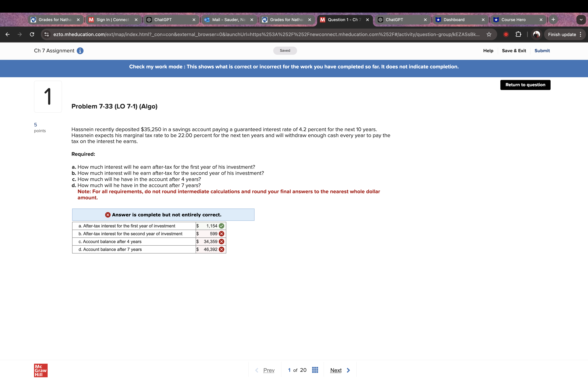The height and width of the screenshot is (380, 588).
Task: Open the Help link
Action: coord(488,51)
